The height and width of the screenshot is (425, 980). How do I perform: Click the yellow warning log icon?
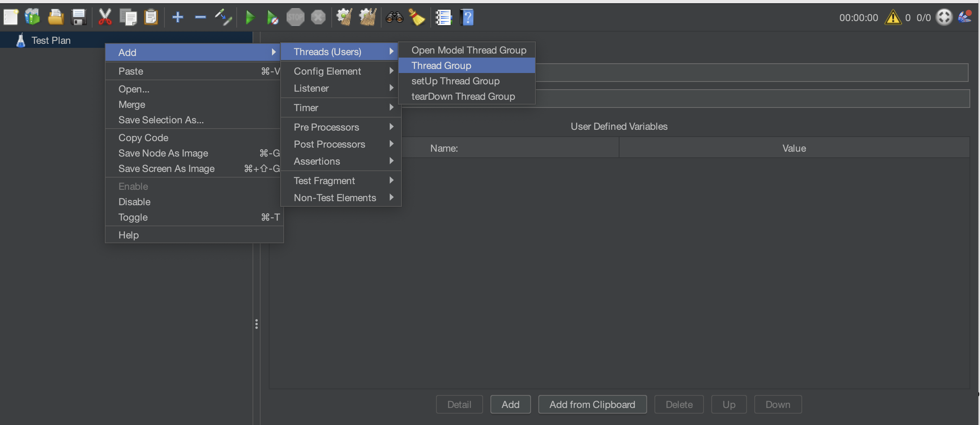(893, 17)
